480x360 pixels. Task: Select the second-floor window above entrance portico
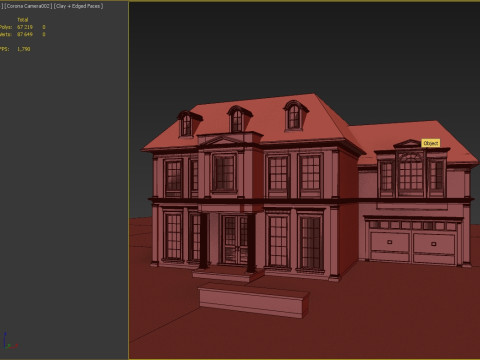click(224, 173)
